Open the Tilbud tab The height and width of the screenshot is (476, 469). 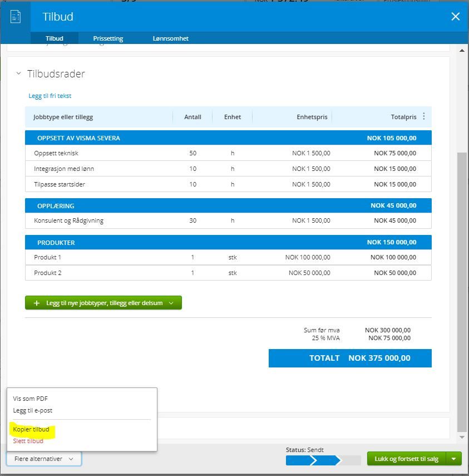click(55, 38)
